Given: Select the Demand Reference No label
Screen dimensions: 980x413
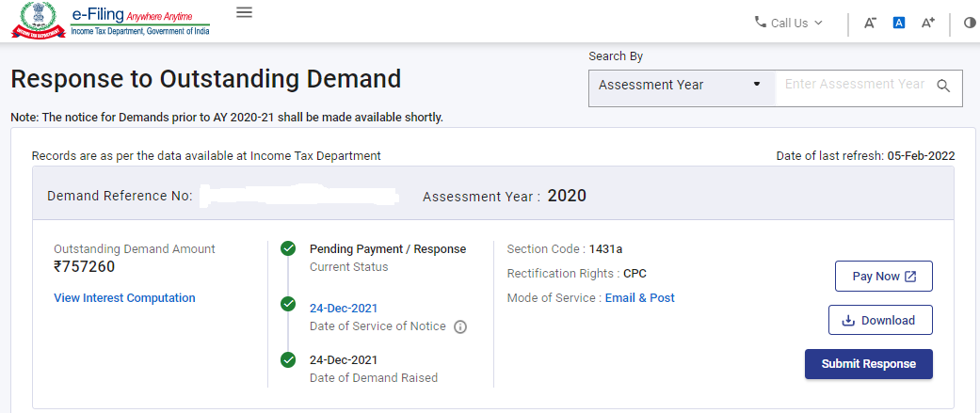Looking at the screenshot, I should [x=120, y=197].
